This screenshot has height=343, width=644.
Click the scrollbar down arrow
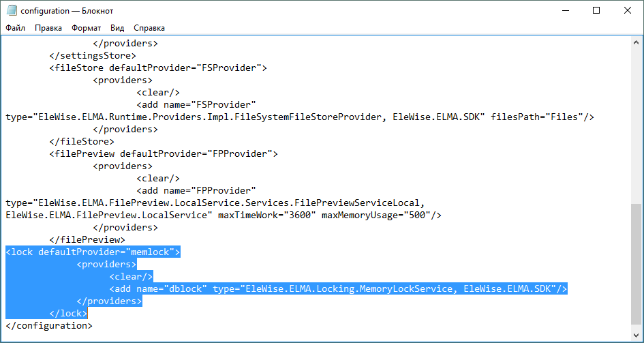pos(637,336)
